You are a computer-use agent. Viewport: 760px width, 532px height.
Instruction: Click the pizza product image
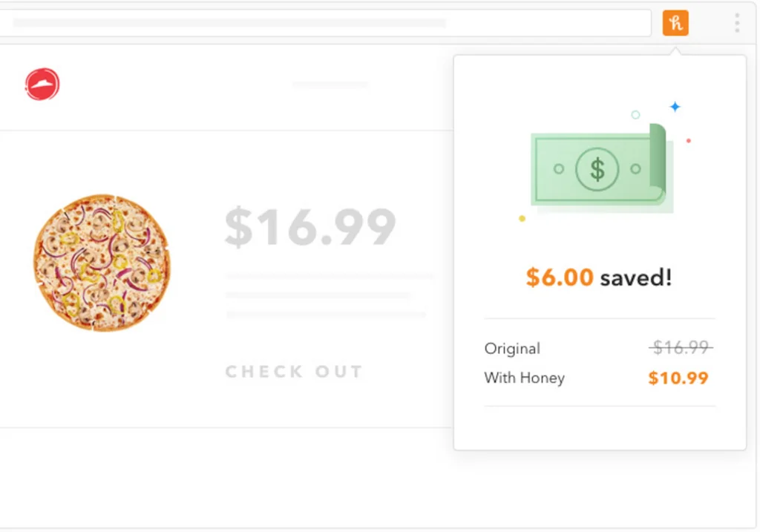point(102,263)
